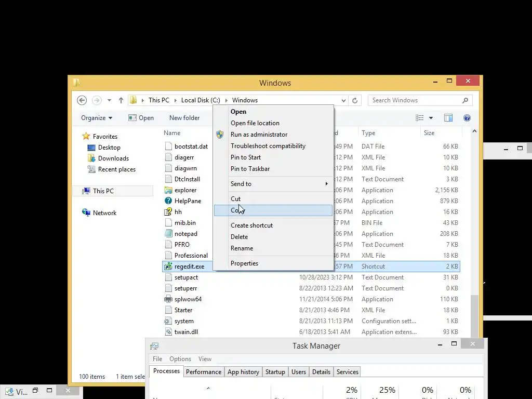
Task: Choose Open in the context menu
Action: [273, 112]
